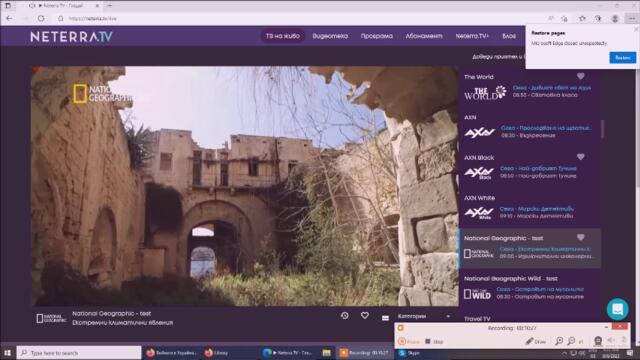Stop the screen recording
Viewport: 640px width, 360px height.
pos(434,341)
